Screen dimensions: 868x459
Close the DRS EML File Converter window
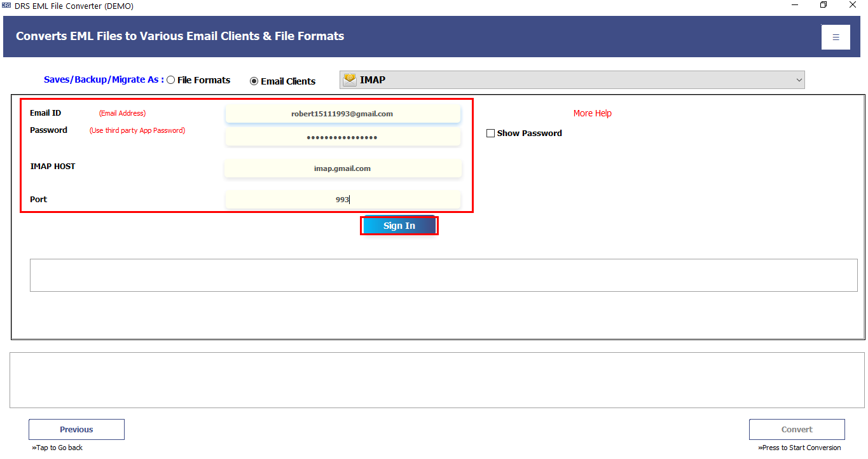pyautogui.click(x=853, y=5)
